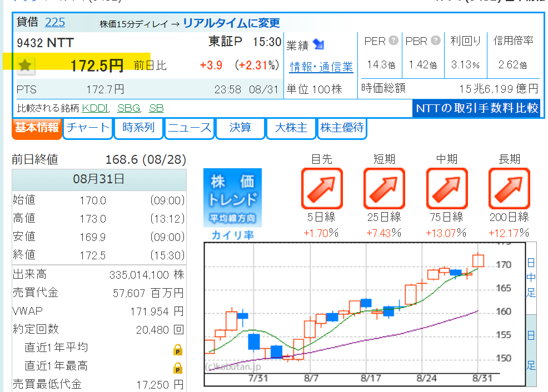548x392 pixels.
Task: Open the ニュース tab
Action: (x=190, y=128)
